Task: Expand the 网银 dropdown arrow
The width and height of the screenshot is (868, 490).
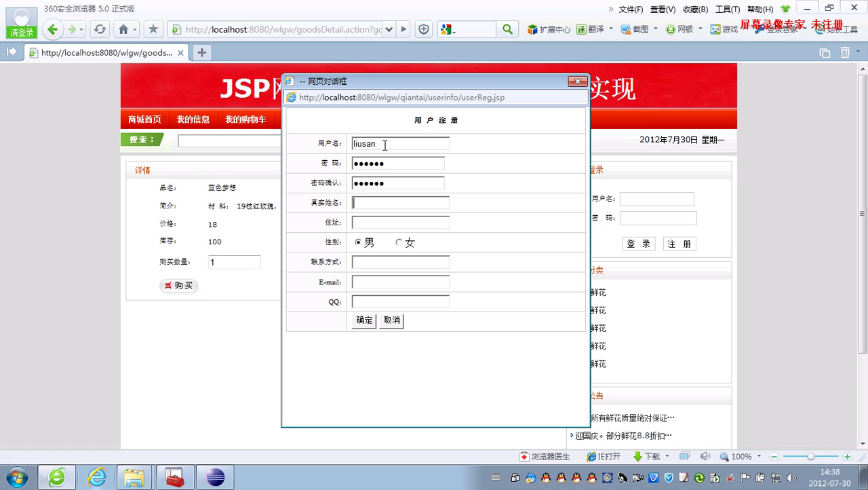Action: point(701,29)
